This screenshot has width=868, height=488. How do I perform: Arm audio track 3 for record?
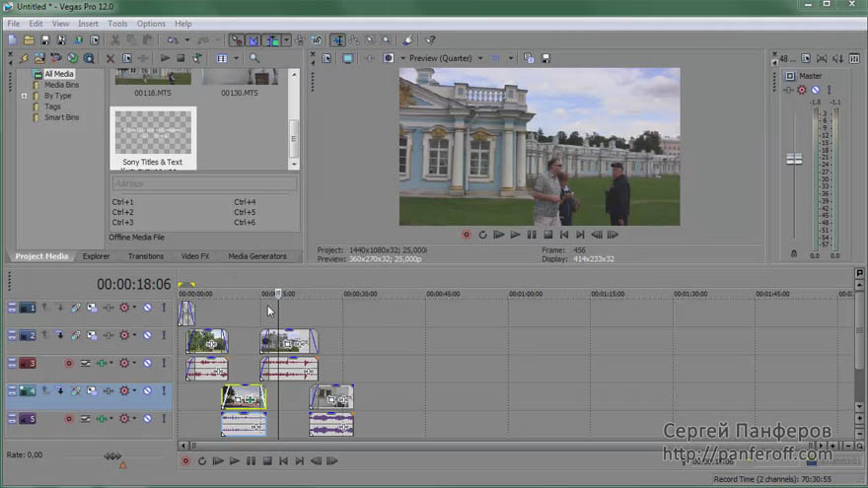(x=69, y=363)
